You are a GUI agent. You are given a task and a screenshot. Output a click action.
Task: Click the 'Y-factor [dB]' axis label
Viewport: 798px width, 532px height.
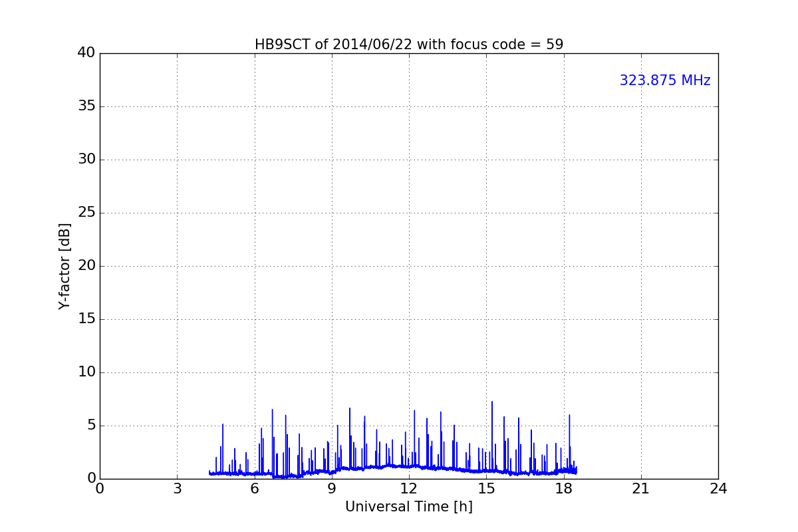(65, 266)
